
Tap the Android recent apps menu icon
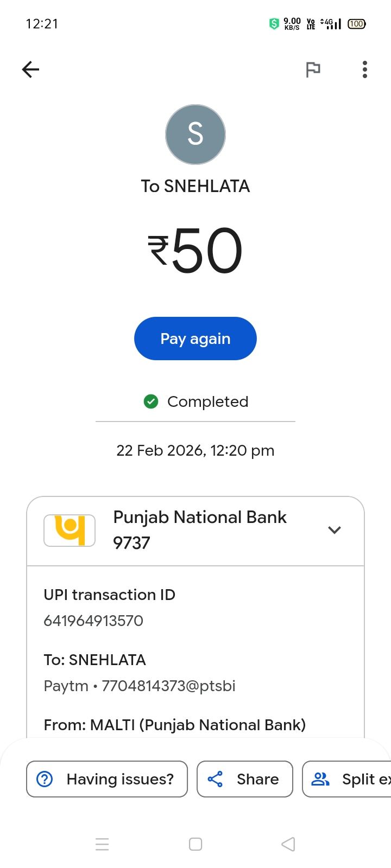[102, 844]
